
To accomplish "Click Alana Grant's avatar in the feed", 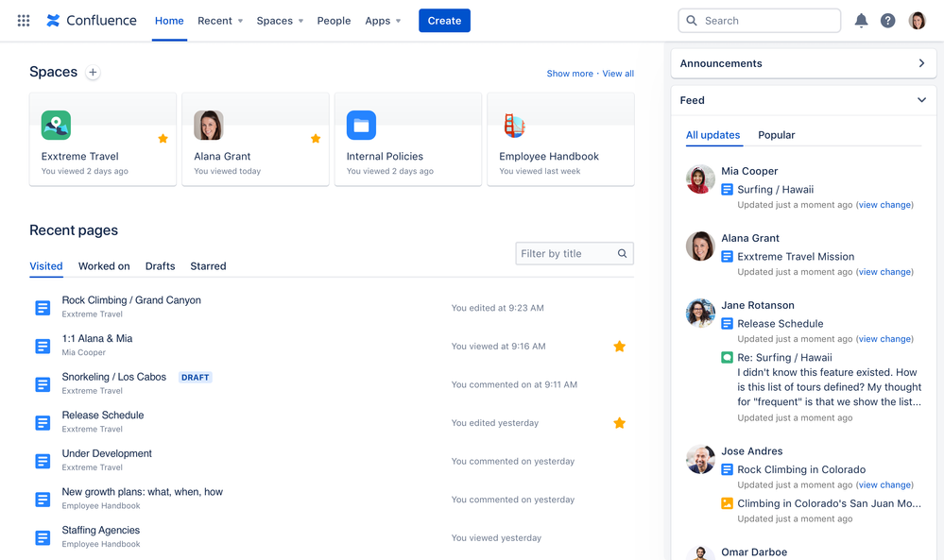I will tap(700, 246).
